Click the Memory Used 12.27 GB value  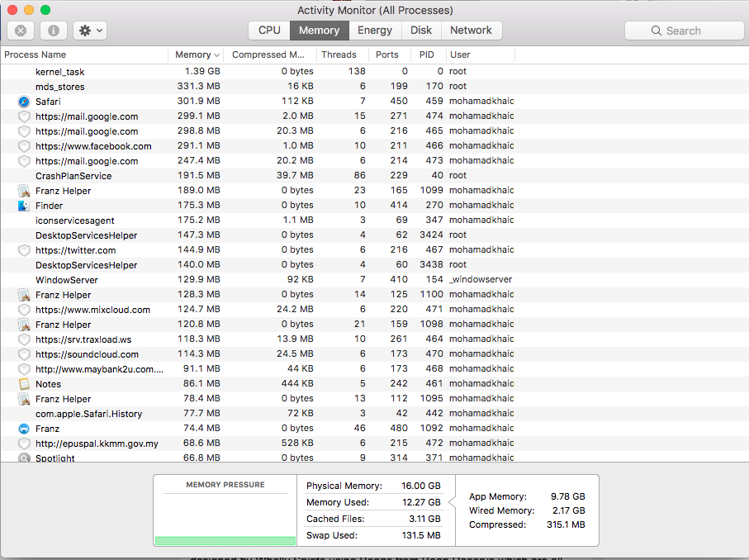coord(421,502)
